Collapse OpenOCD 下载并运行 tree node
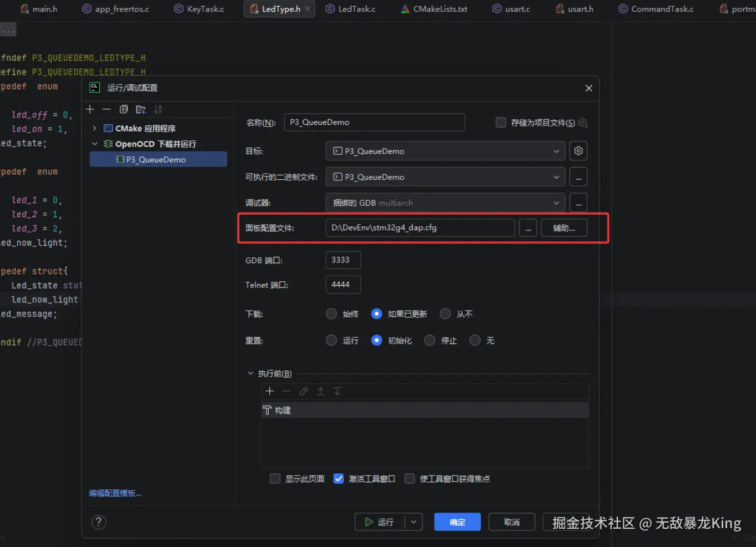Image resolution: width=756 pixels, height=547 pixels. click(x=94, y=144)
